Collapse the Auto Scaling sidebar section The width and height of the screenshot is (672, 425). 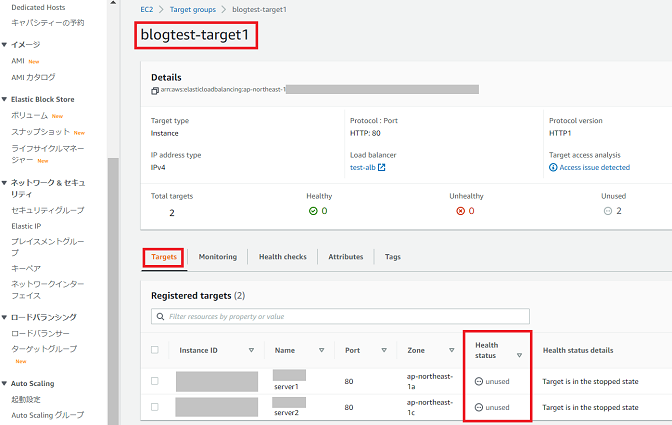click(4, 383)
